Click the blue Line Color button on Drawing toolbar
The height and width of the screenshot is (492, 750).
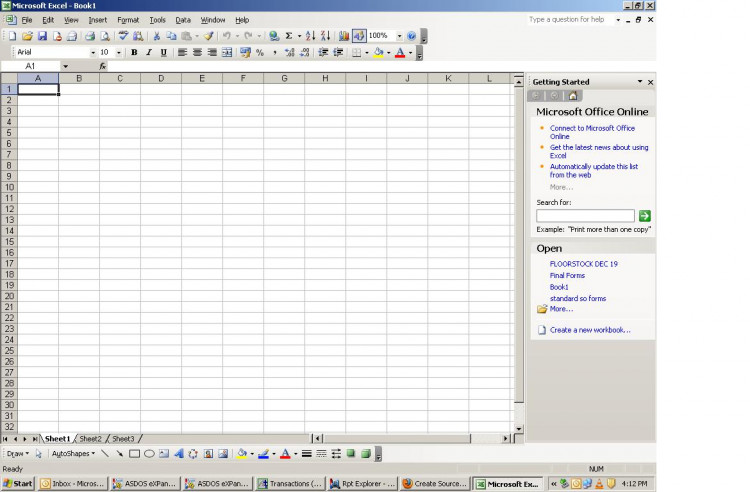[x=263, y=453]
